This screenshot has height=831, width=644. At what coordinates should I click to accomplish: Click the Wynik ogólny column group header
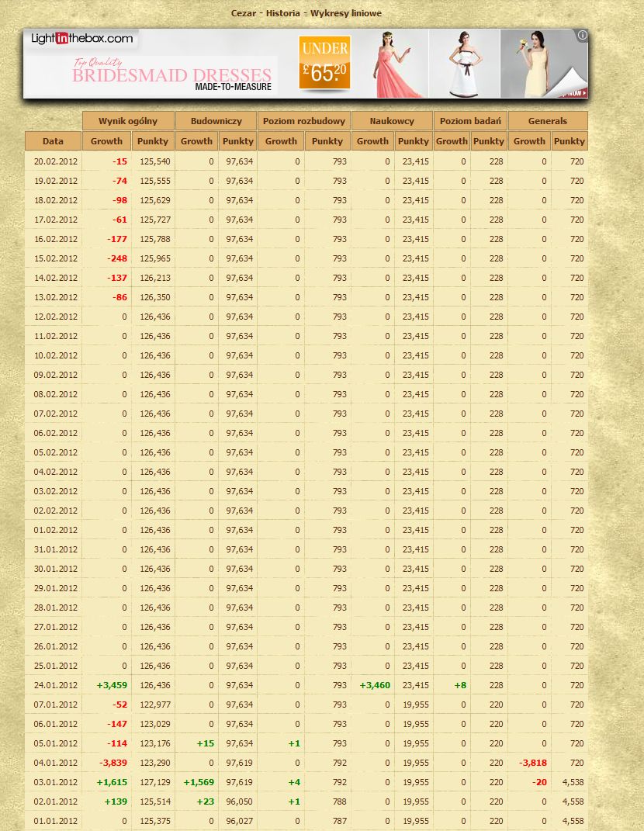[128, 121]
